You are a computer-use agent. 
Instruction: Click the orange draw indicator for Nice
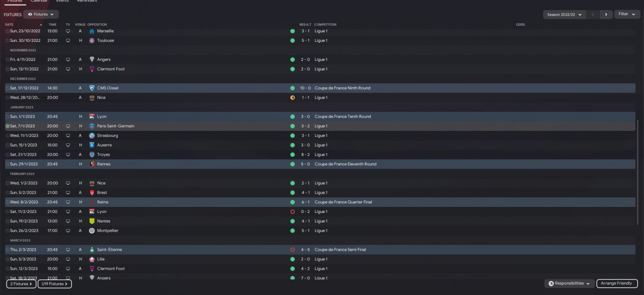point(292,98)
